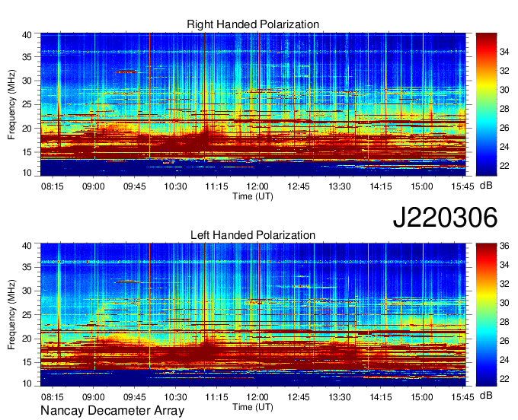This screenshot has width=518, height=420.
Task: Click the Right Handed plot color bar
Action: (x=486, y=104)
